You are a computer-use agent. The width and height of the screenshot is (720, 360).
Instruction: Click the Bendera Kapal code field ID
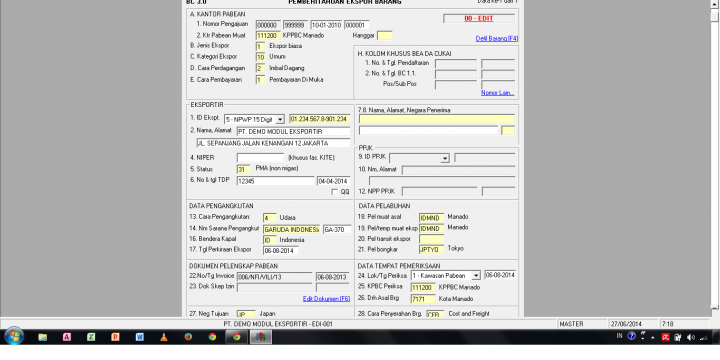tap(270, 240)
